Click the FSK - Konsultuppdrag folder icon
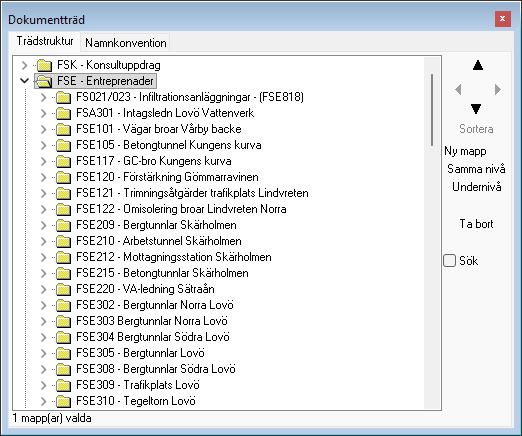Screen dimensions: 522x436 [44, 65]
